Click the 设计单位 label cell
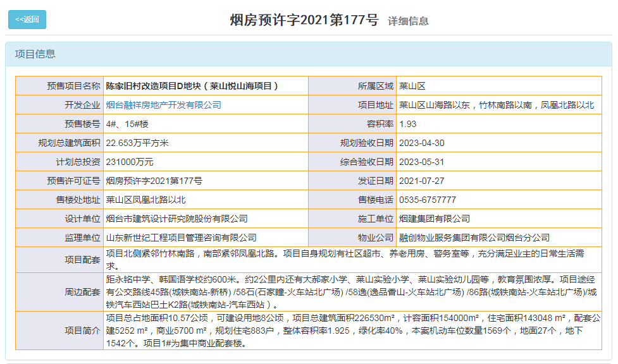 click(x=59, y=218)
